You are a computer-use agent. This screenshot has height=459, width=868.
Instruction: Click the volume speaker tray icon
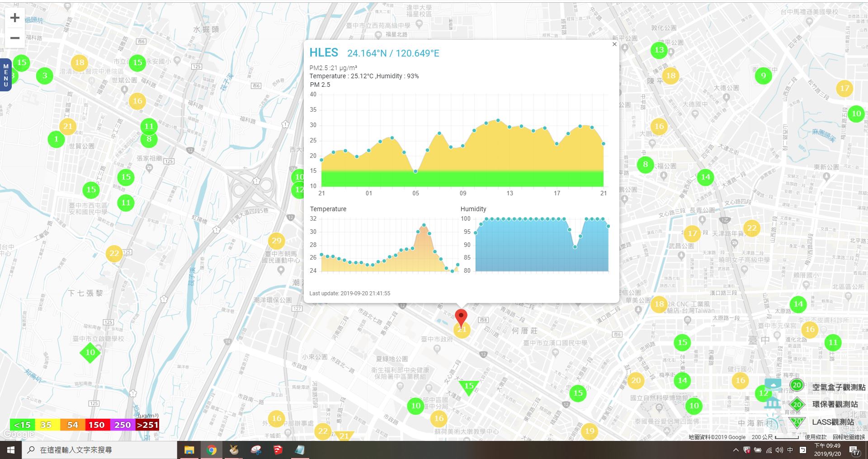point(779,450)
